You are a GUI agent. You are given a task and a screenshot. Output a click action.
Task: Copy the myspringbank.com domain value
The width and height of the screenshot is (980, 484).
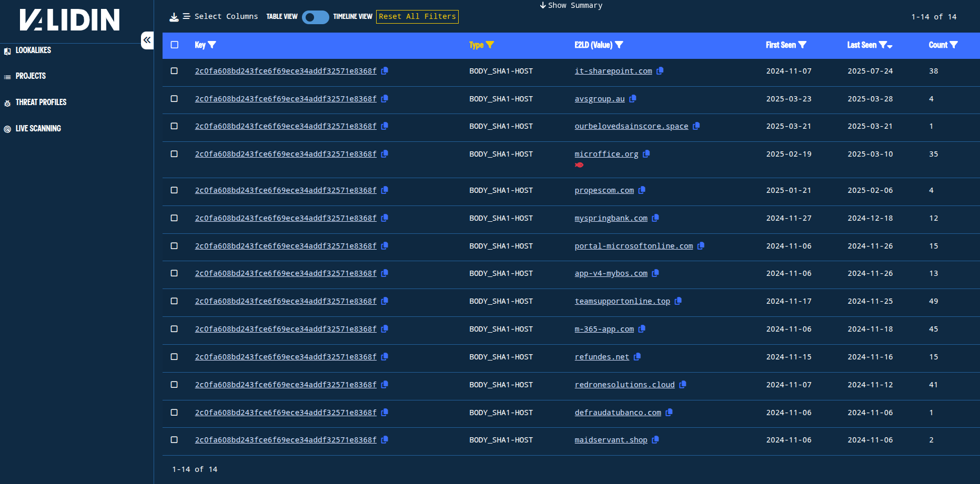click(655, 218)
